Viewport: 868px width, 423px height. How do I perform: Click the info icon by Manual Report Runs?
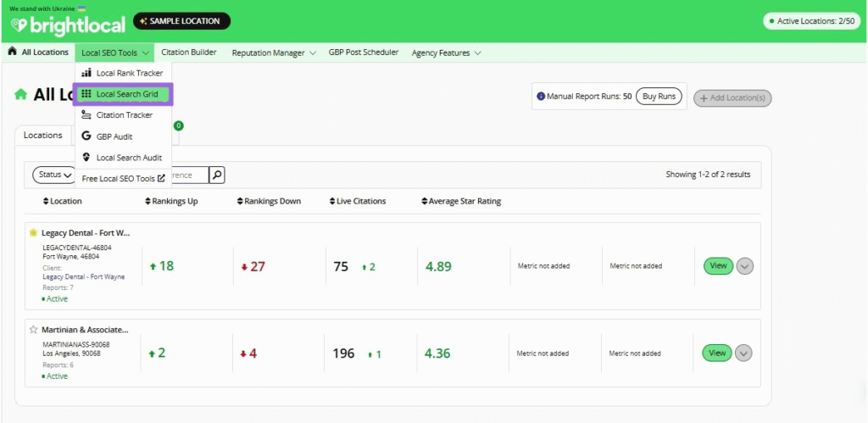[541, 97]
